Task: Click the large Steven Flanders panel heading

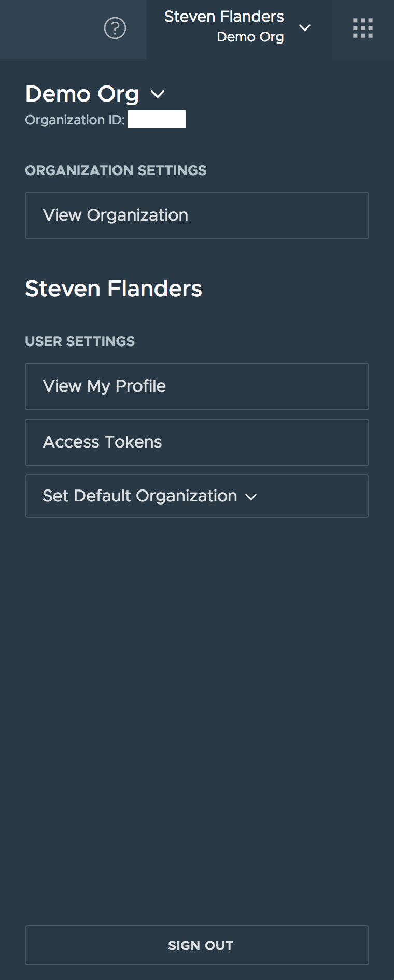Action: (x=114, y=289)
